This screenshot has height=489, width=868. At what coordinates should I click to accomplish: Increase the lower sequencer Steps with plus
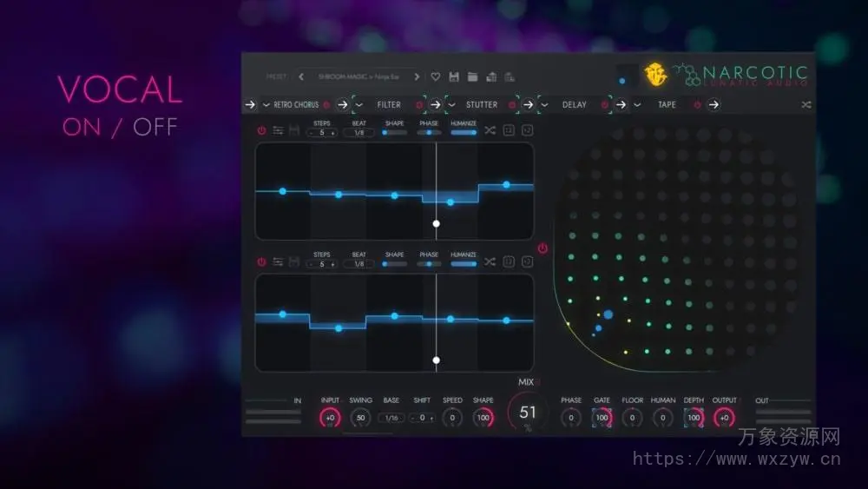pyautogui.click(x=332, y=265)
